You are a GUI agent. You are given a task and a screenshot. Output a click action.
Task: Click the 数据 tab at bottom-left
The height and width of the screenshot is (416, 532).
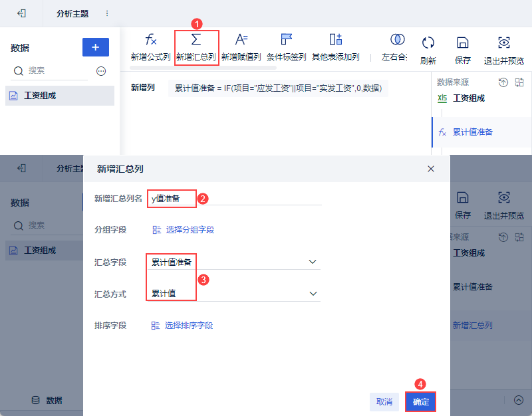pos(47,401)
